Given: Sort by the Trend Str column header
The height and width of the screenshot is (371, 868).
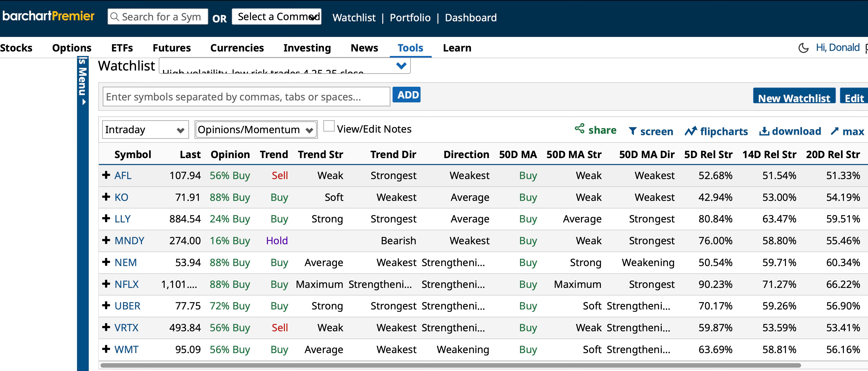Looking at the screenshot, I should pyautogui.click(x=320, y=154).
